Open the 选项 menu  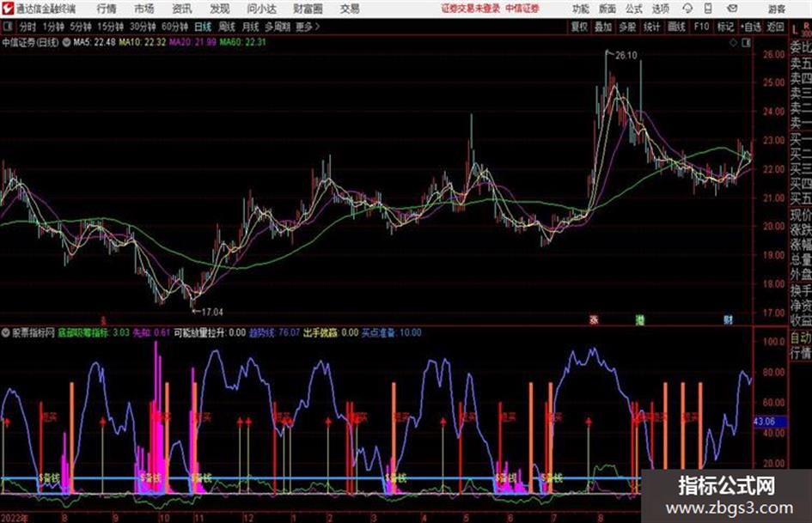(661, 9)
